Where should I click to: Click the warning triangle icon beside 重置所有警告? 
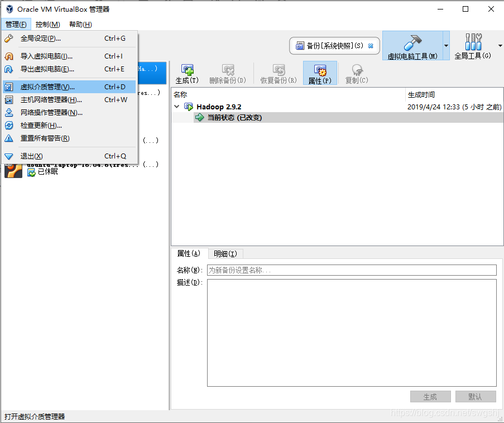(x=9, y=138)
